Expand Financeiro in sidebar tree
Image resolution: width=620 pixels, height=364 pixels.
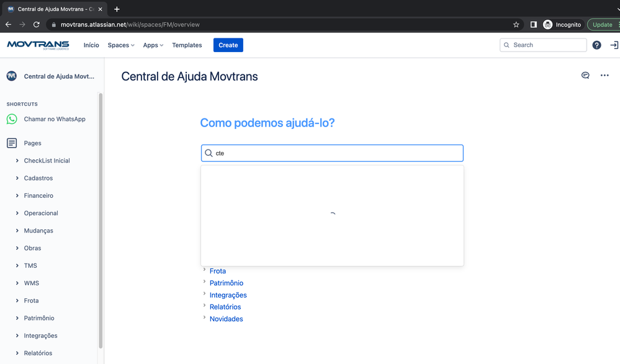pyautogui.click(x=17, y=195)
